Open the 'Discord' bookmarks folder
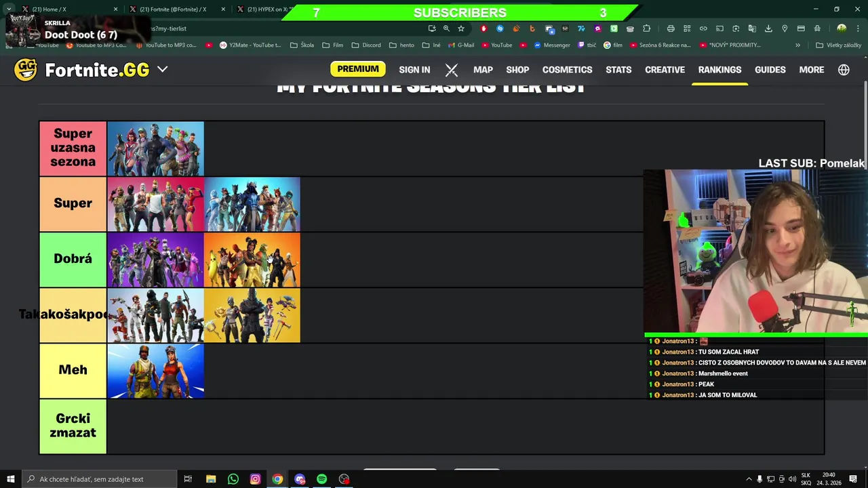The width and height of the screenshot is (868, 488). [366, 45]
